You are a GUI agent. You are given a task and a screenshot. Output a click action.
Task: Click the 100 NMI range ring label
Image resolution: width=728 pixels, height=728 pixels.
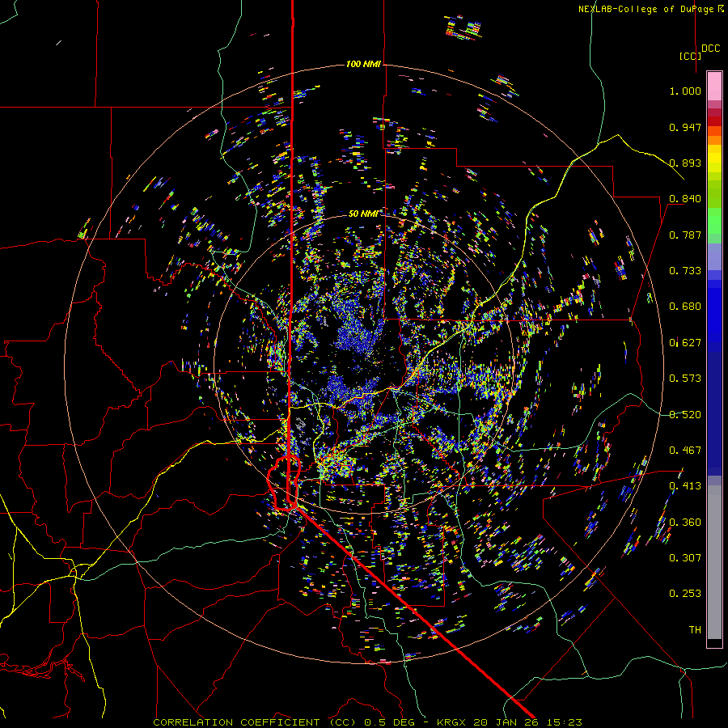pyautogui.click(x=363, y=64)
